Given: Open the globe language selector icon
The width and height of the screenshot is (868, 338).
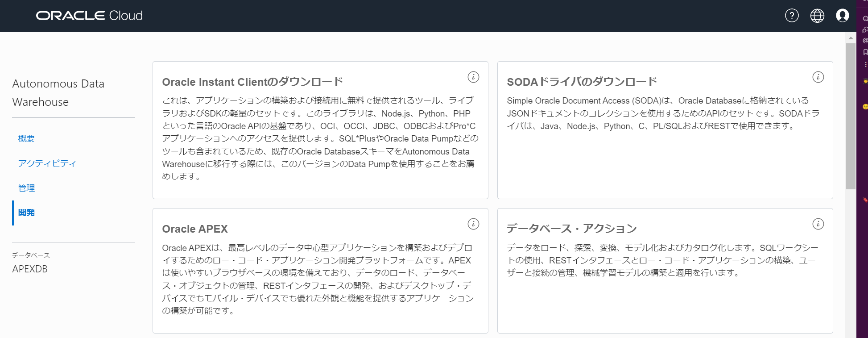Looking at the screenshot, I should tap(817, 16).
